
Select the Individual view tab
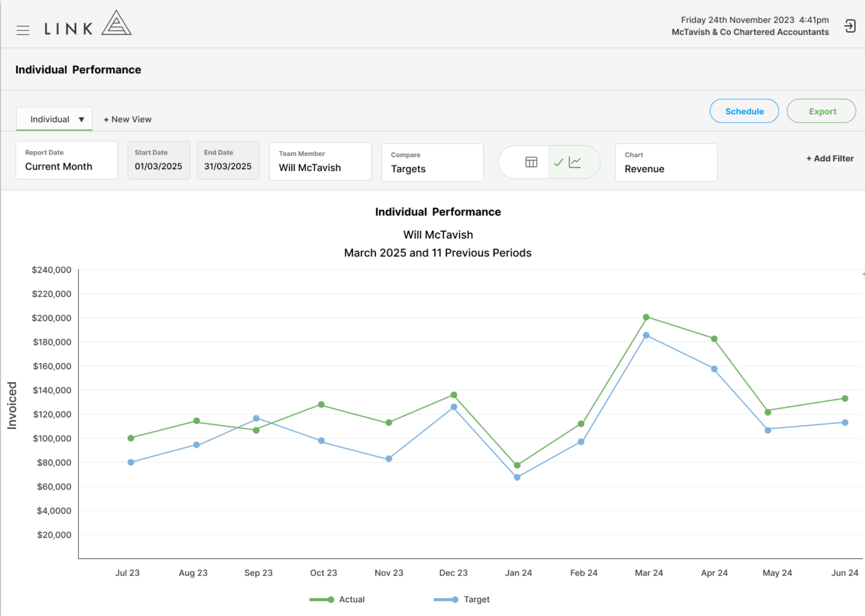click(54, 119)
